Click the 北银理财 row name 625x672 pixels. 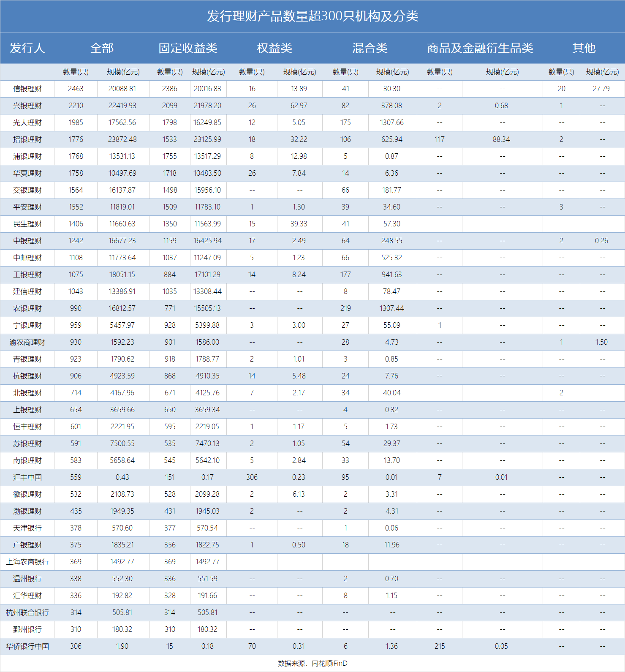tap(27, 393)
